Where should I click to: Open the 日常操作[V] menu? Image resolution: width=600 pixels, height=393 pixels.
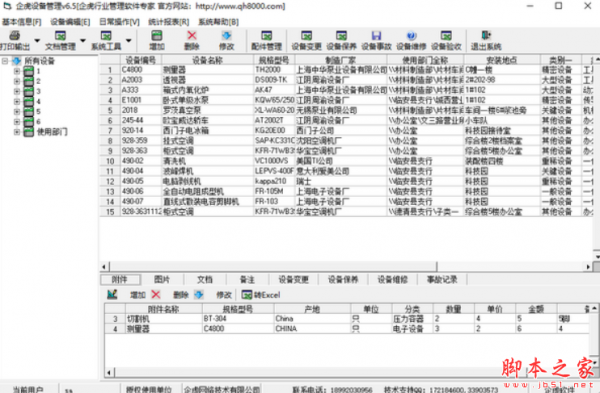pos(119,22)
